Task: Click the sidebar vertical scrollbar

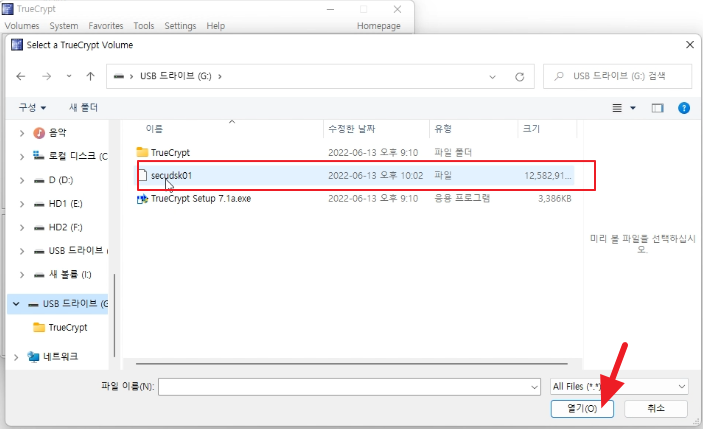Action: 114,316
